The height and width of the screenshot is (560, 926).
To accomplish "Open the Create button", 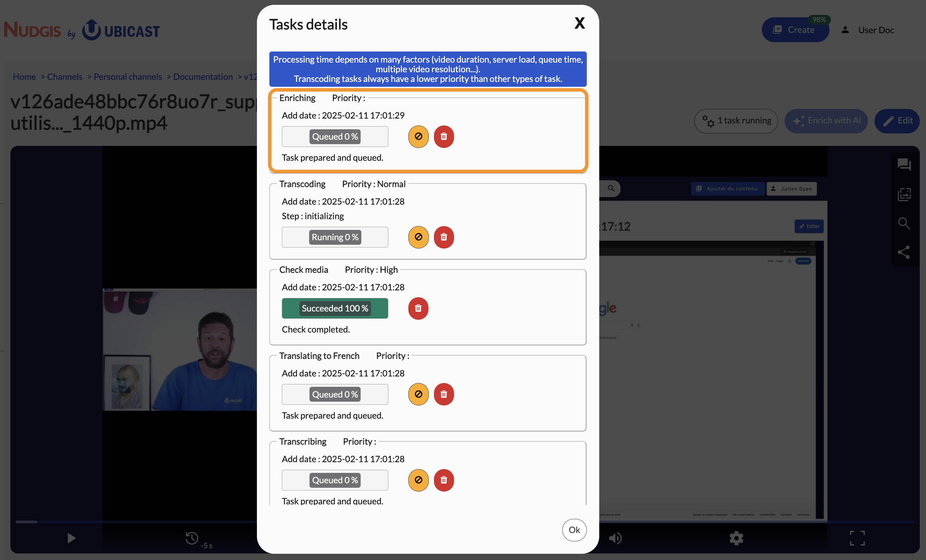I will (x=795, y=30).
